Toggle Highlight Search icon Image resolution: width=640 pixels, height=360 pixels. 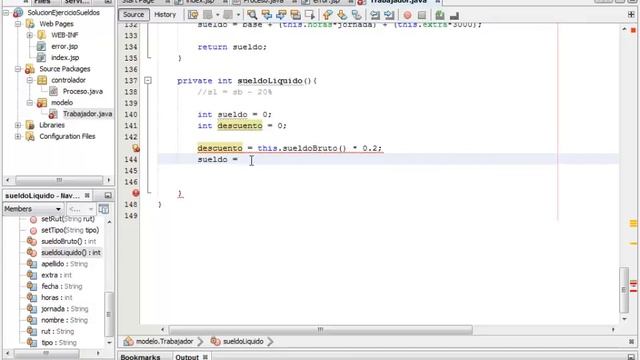point(296,15)
